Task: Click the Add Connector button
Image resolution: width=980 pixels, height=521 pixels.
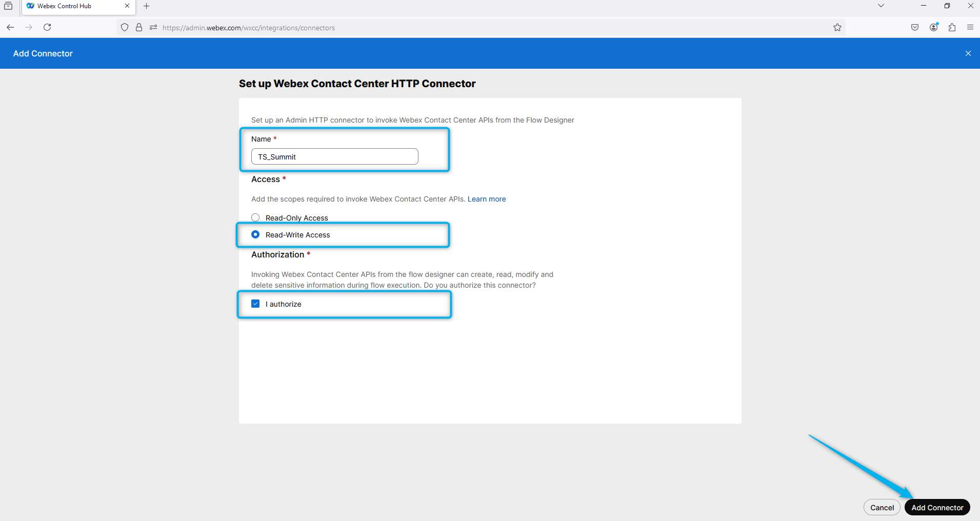Action: (x=937, y=508)
